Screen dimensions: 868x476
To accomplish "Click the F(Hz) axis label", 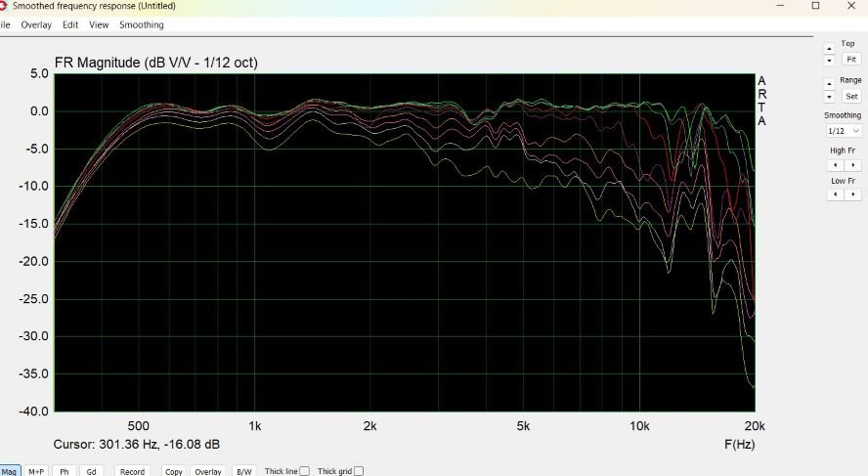I will [x=740, y=444].
